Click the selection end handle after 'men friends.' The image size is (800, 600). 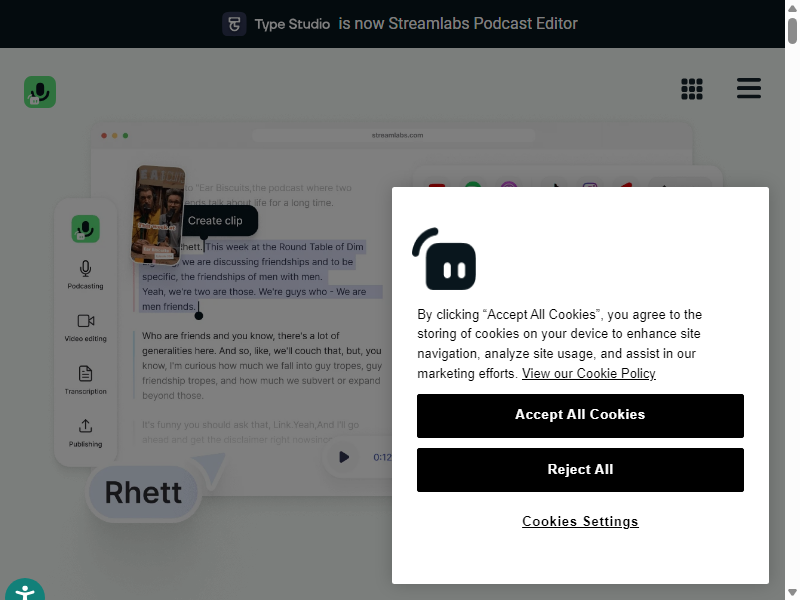tap(199, 316)
